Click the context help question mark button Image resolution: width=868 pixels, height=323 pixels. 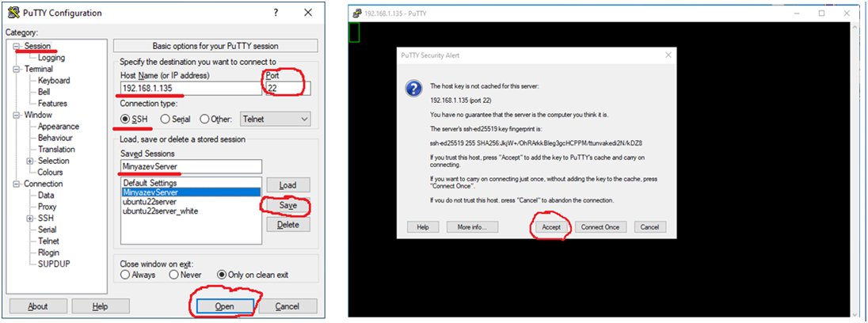pos(276,13)
